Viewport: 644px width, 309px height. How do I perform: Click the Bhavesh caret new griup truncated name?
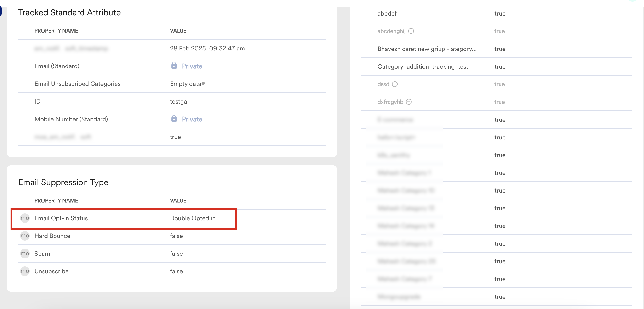point(427,49)
